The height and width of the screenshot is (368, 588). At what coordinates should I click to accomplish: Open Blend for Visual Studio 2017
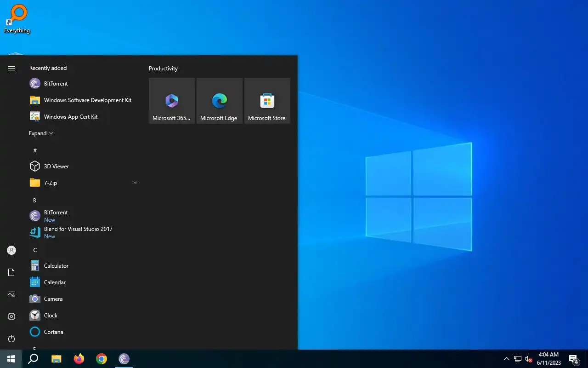(83, 233)
